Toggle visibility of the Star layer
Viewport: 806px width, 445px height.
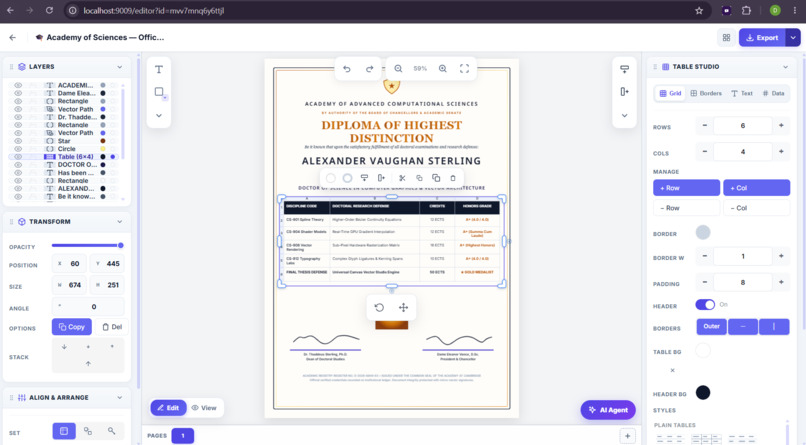coord(18,141)
